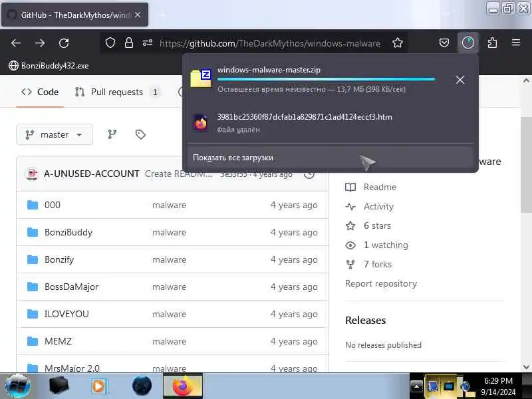
Task: Click the GitHub browser tab title
Action: pyautogui.click(x=74, y=15)
